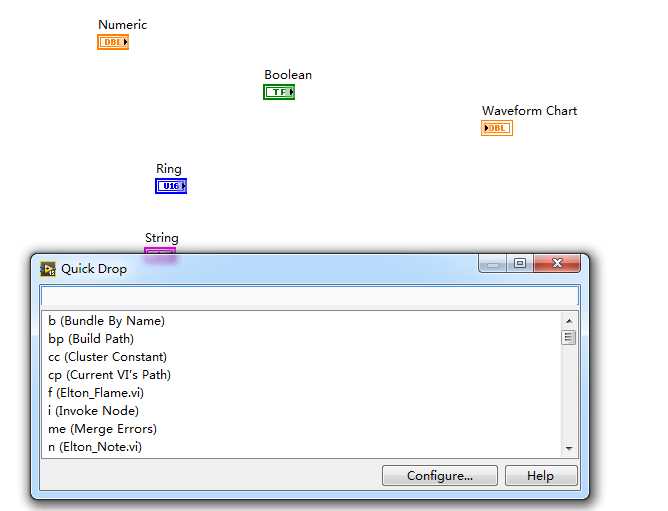Screen dimensions: 668x511
Task: Click the Quick Drop LabVIEW title icon
Action: [x=48, y=269]
